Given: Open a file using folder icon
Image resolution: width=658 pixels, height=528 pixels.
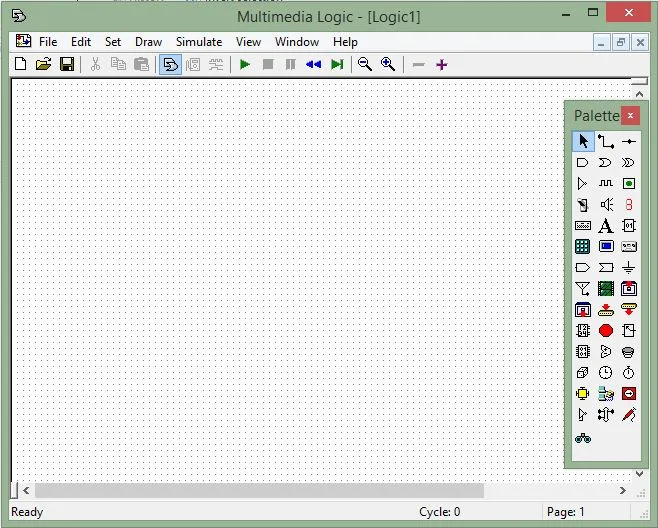Looking at the screenshot, I should pyautogui.click(x=43, y=65).
